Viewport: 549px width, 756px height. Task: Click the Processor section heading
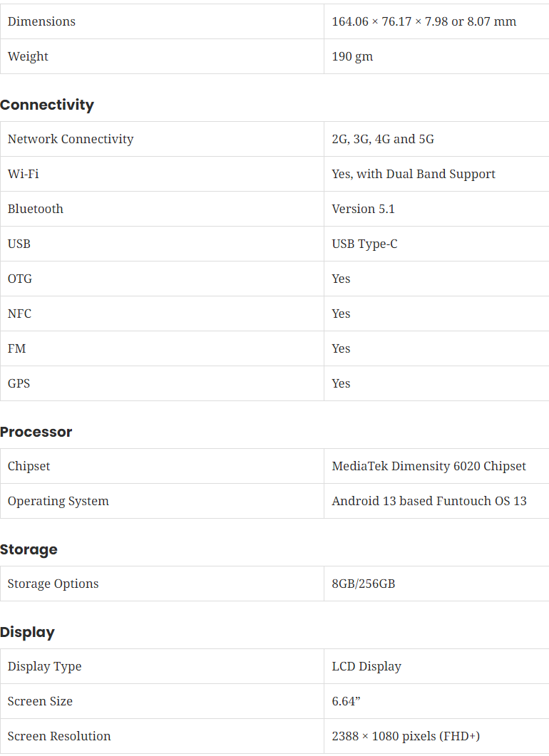36,432
